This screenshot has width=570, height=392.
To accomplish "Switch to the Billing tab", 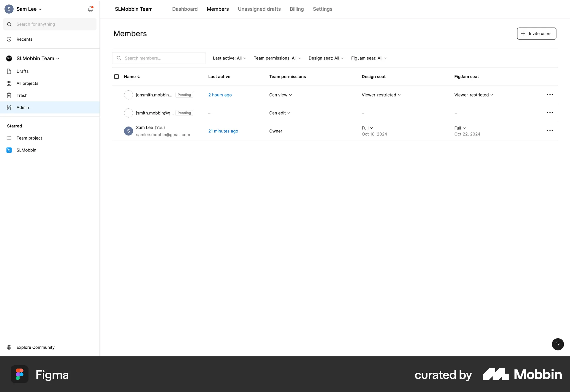I will point(297,9).
